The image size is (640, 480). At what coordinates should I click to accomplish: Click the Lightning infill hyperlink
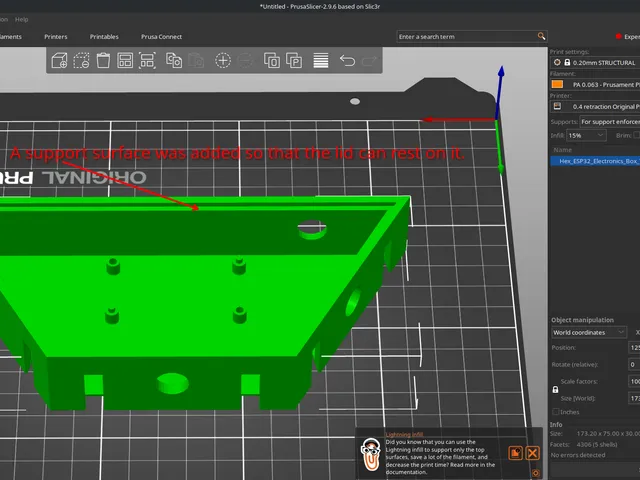click(404, 434)
